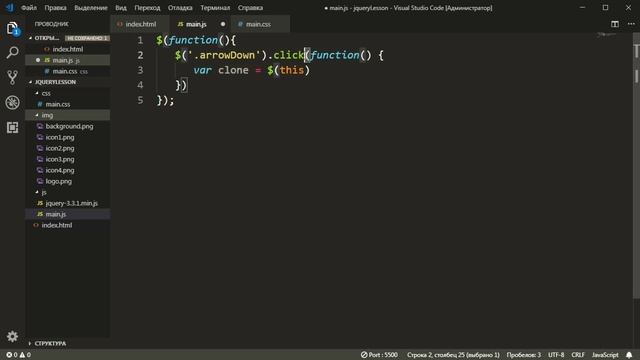Open background.png in the file tree
640x360 pixels.
click(x=69, y=126)
